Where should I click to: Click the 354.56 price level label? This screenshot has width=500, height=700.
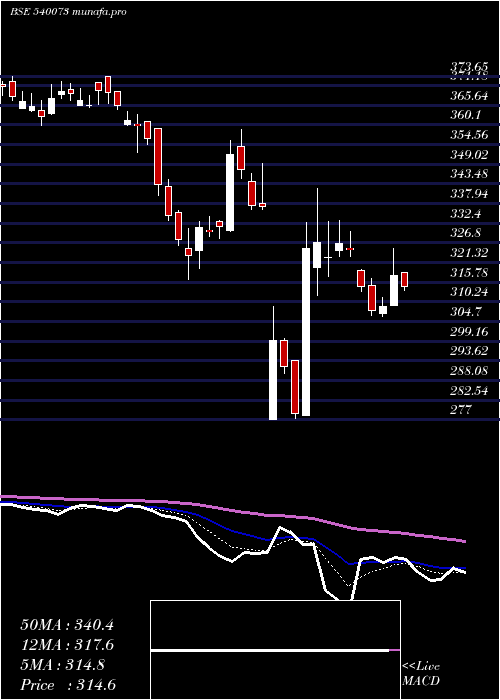click(469, 134)
